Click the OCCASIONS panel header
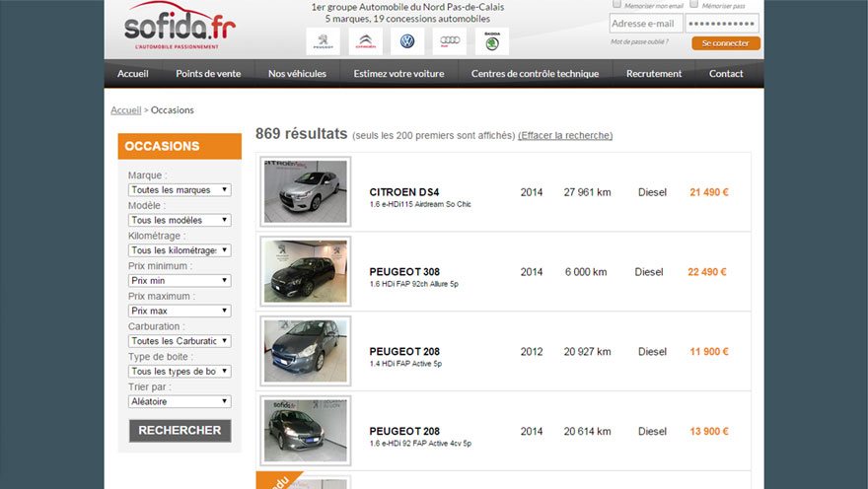This screenshot has width=868, height=489. [180, 146]
